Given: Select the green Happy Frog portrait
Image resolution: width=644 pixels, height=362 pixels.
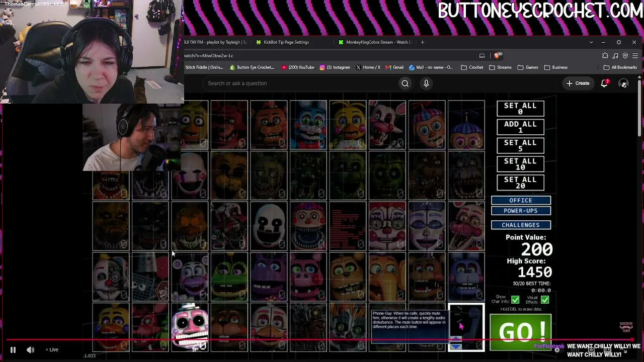Looking at the screenshot, I should [x=229, y=277].
